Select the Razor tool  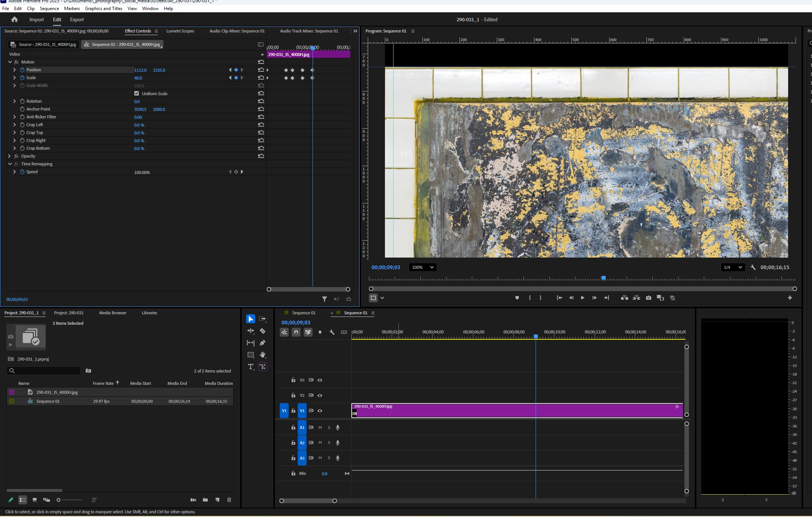point(263,331)
